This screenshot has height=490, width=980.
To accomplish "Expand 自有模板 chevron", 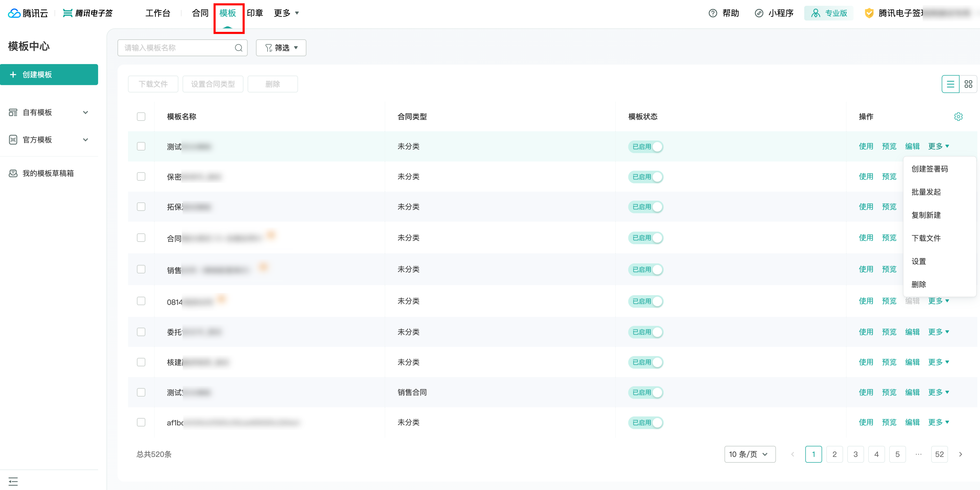I will click(85, 112).
